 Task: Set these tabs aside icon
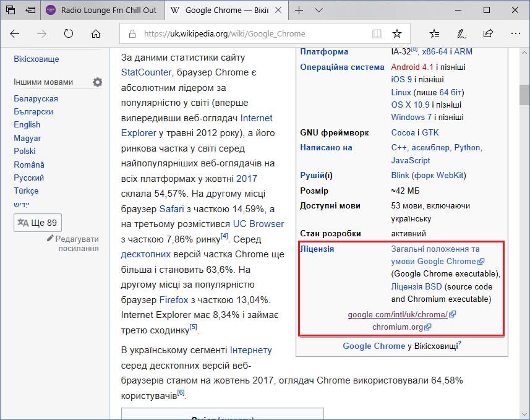point(30,10)
